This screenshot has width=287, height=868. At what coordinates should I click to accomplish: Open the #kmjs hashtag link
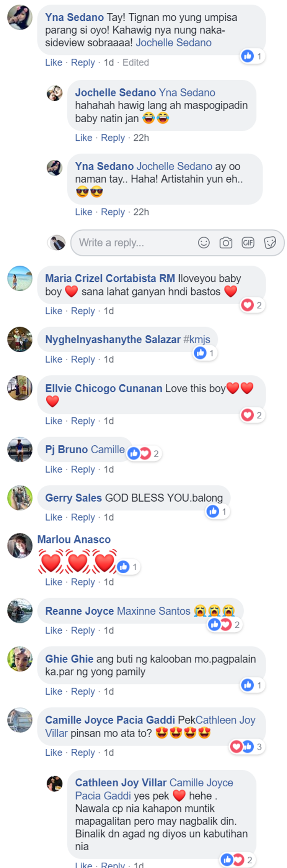coord(197,340)
